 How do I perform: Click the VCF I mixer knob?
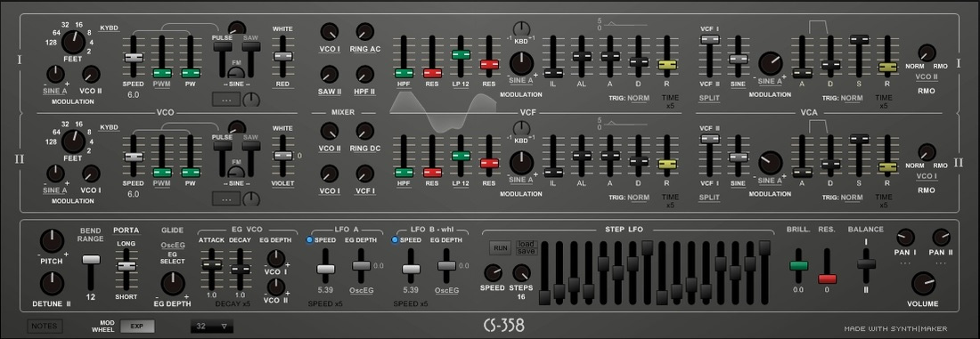tap(365, 174)
